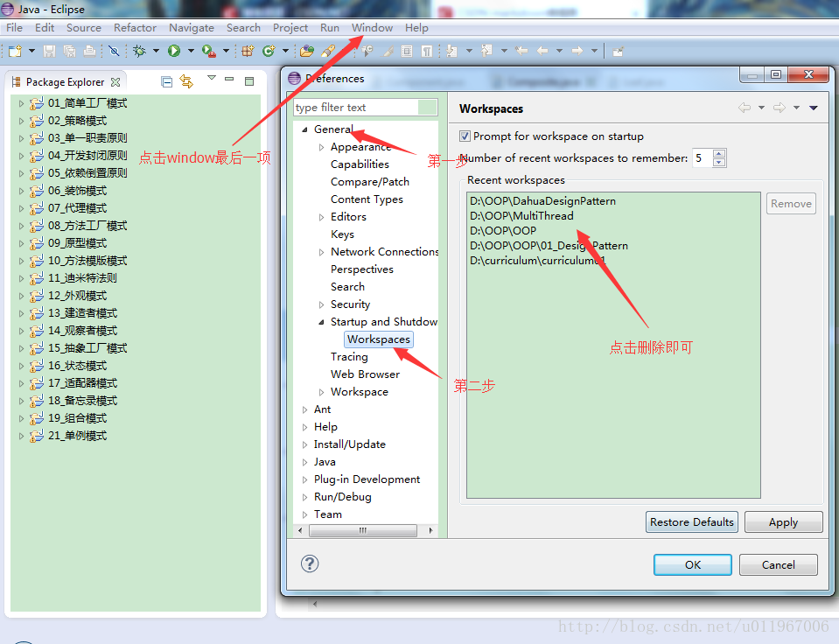Click the back arrow in Workspaces header
Image resolution: width=839 pixels, height=644 pixels.
click(745, 108)
